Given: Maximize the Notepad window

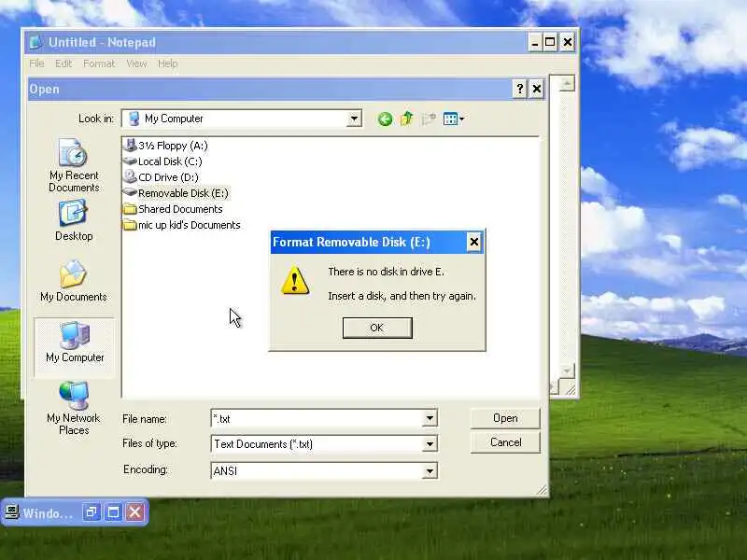Looking at the screenshot, I should (x=550, y=42).
